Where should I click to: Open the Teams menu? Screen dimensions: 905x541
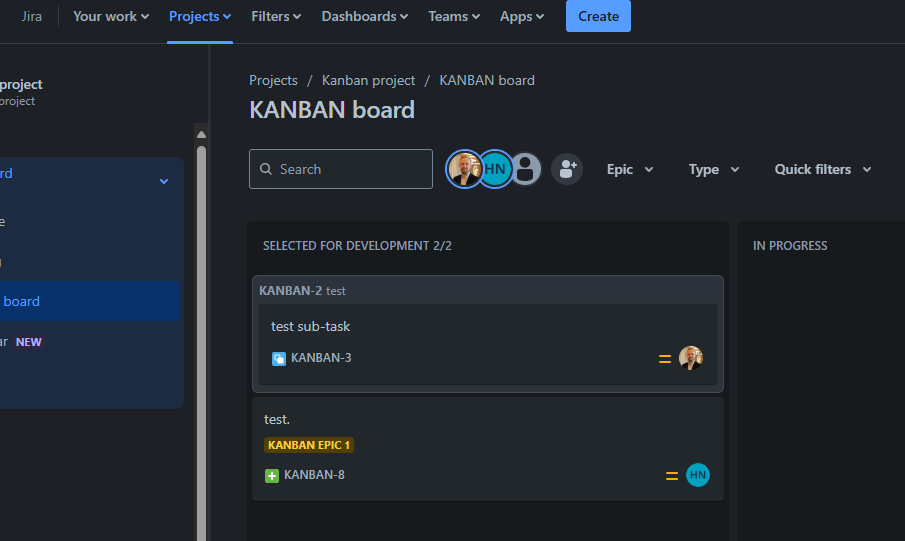(x=454, y=16)
